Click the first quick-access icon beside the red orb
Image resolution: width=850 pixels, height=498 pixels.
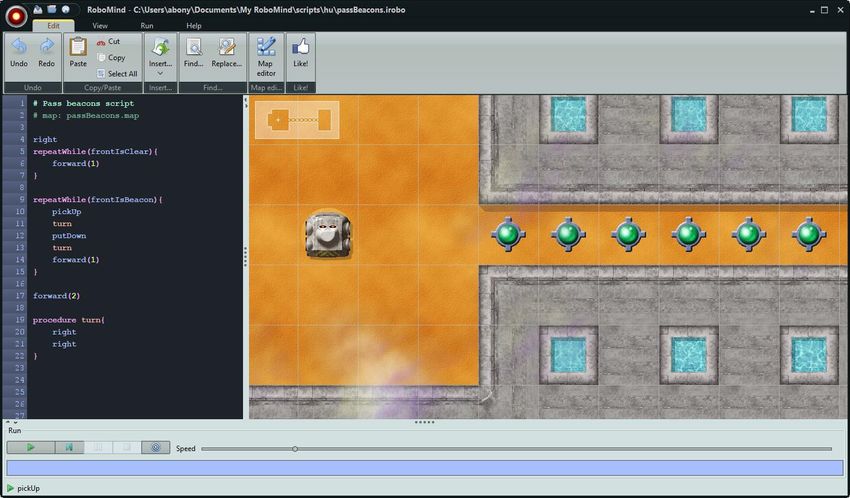38,10
